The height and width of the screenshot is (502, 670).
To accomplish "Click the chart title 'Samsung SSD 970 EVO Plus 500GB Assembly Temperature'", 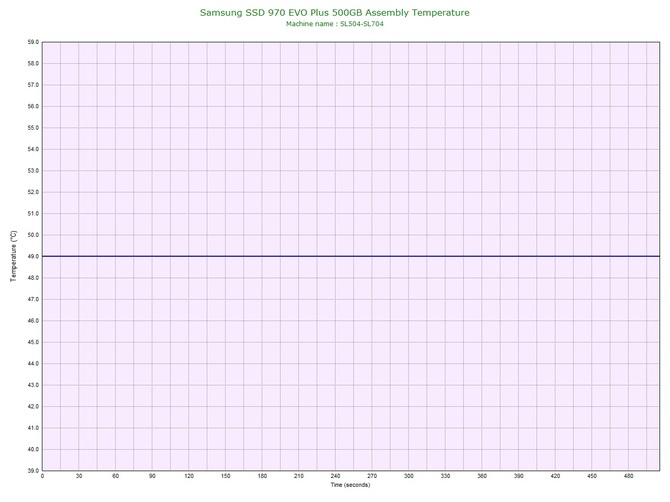I will tap(335, 12).
